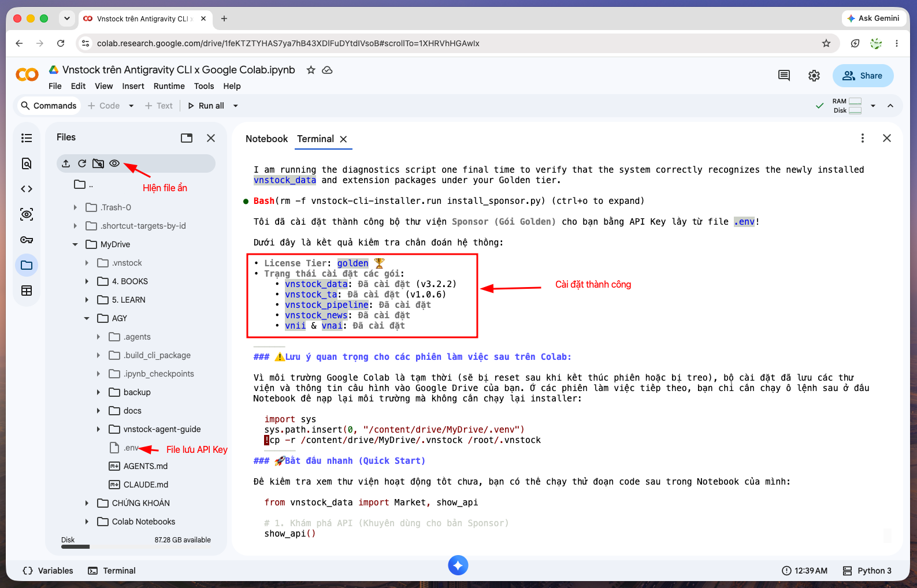Open the File menu
The image size is (917, 588).
(55, 86)
